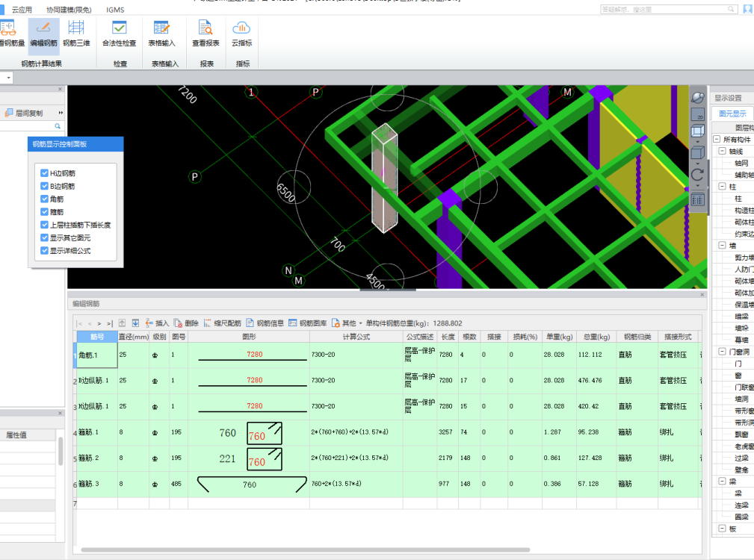Screen dimensions: 754x560
Task: Open 缩尺配筋 tool
Action: pyautogui.click(x=223, y=323)
